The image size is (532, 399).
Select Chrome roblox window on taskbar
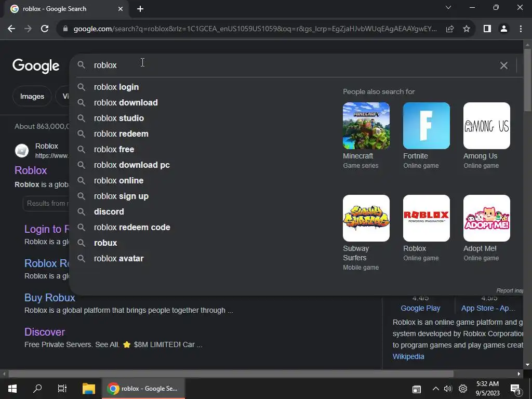click(143, 389)
